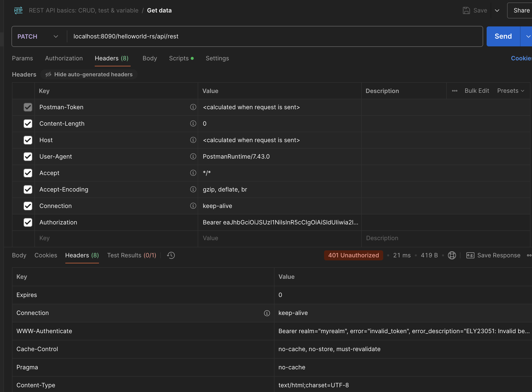Toggle the Accept header checkbox
532x392 pixels.
click(x=28, y=173)
